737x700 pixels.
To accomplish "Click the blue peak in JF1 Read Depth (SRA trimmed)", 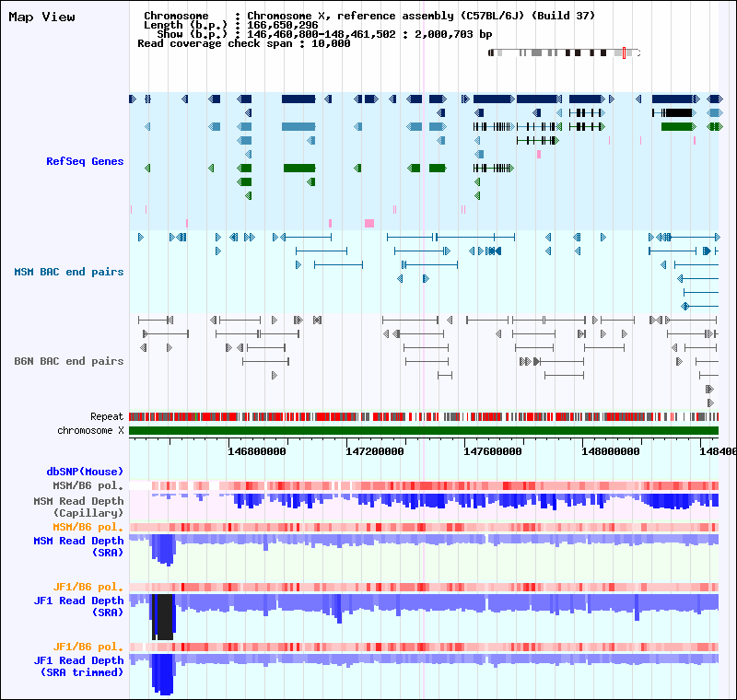I will (x=163, y=674).
